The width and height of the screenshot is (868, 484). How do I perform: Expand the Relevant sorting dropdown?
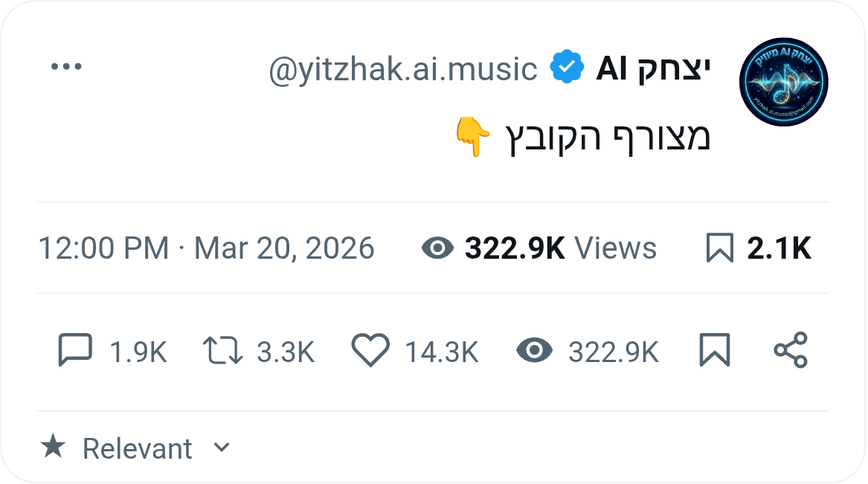138,448
